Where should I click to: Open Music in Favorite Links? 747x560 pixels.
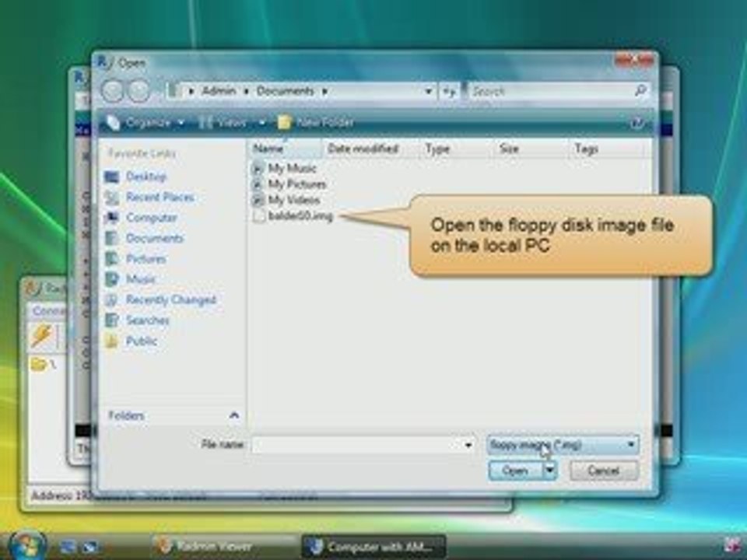click(x=141, y=279)
